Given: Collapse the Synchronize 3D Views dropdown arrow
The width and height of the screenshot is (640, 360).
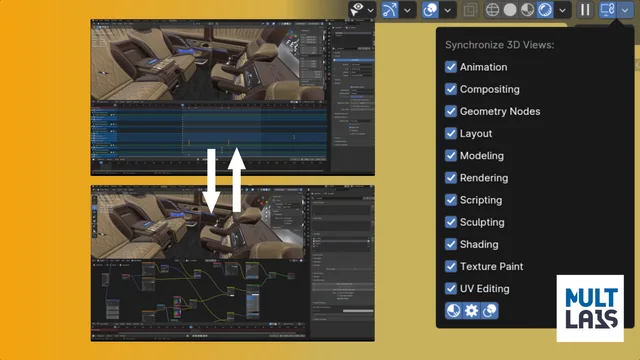Looking at the screenshot, I should (x=625, y=10).
